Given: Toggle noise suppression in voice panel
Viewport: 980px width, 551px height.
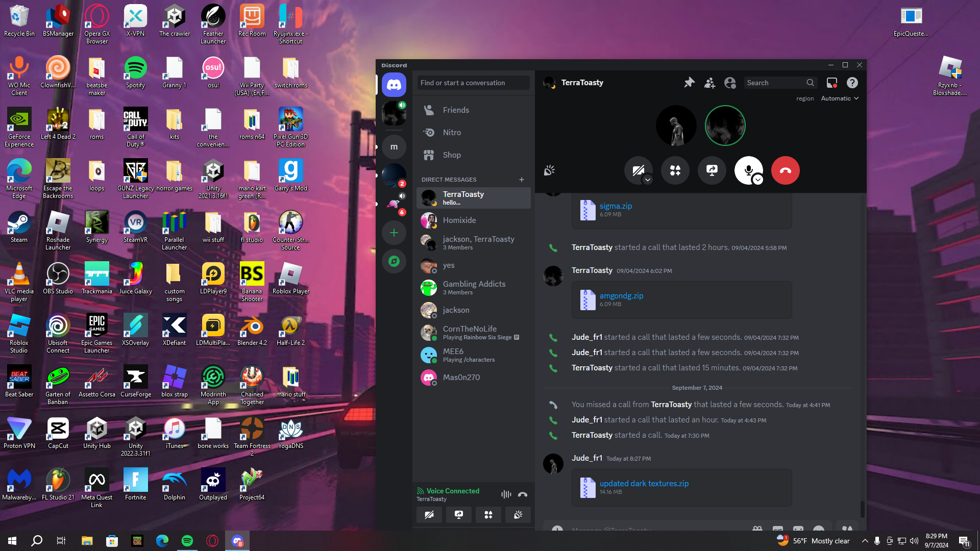Looking at the screenshot, I should coord(506,494).
